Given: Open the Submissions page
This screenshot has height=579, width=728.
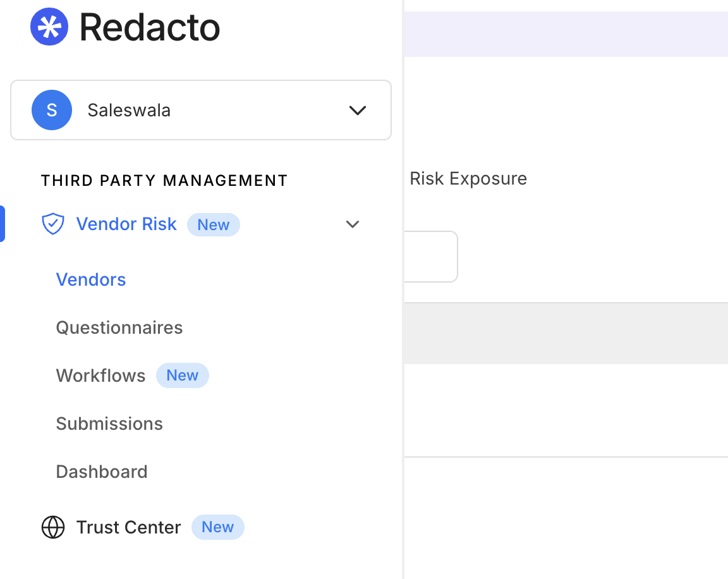Looking at the screenshot, I should [109, 424].
